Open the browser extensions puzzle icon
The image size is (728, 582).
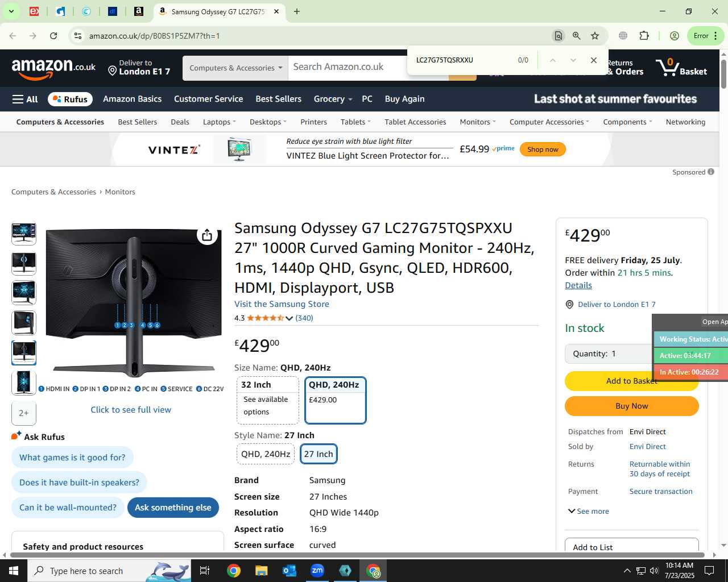(644, 36)
